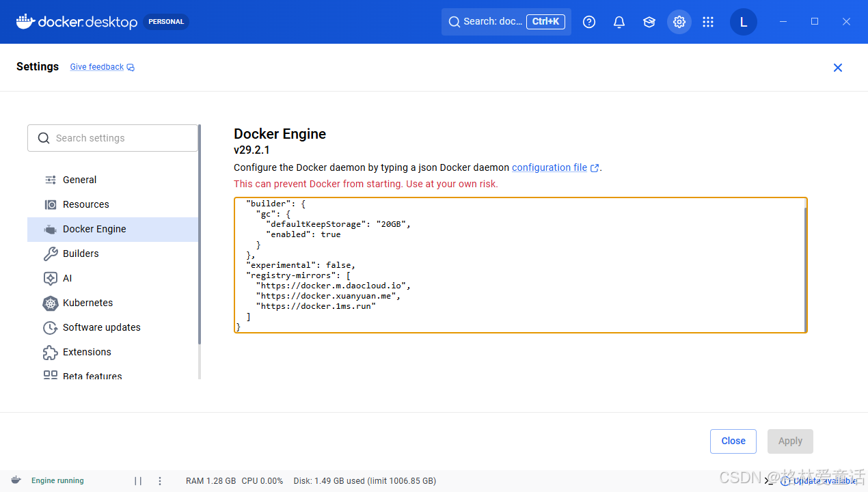This screenshot has width=868, height=492.
Task: Click the magnifier icon in Search settings
Action: 44,138
